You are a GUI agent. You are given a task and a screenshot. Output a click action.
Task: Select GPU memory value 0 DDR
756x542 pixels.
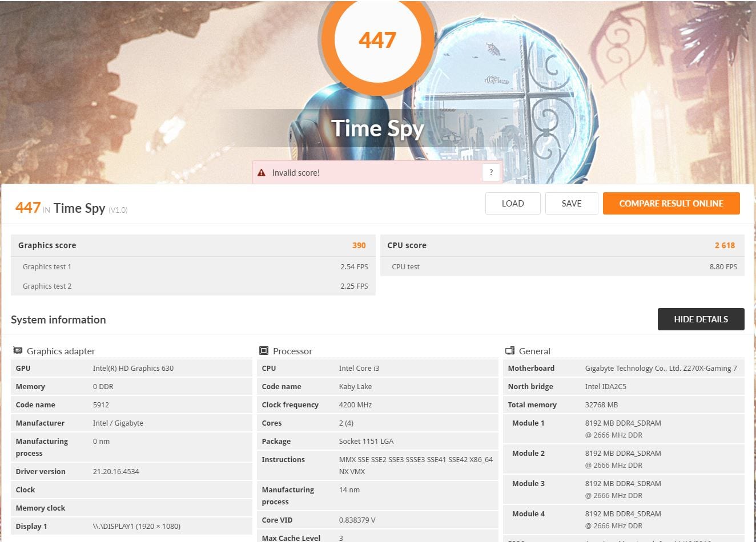103,386
